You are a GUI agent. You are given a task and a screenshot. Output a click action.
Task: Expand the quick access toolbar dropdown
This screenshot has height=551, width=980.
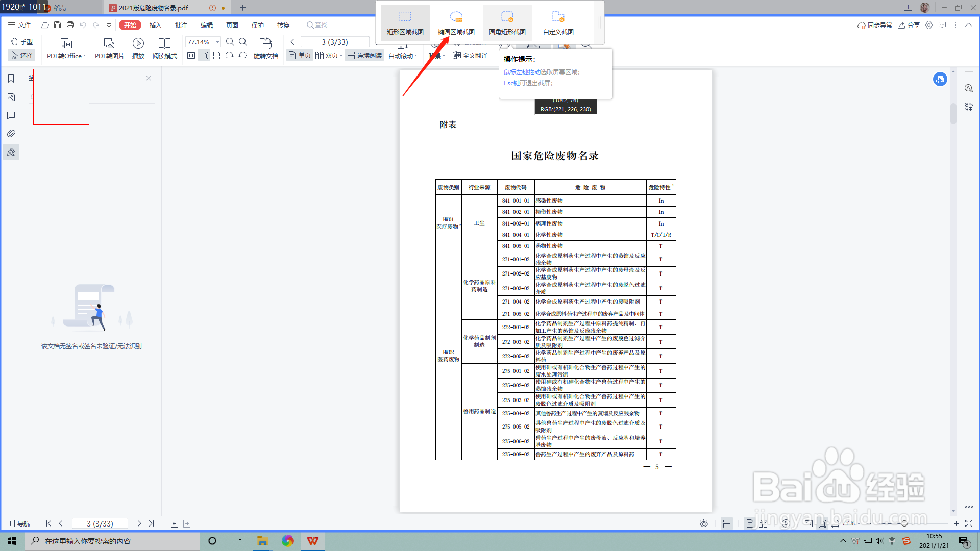[x=109, y=25]
